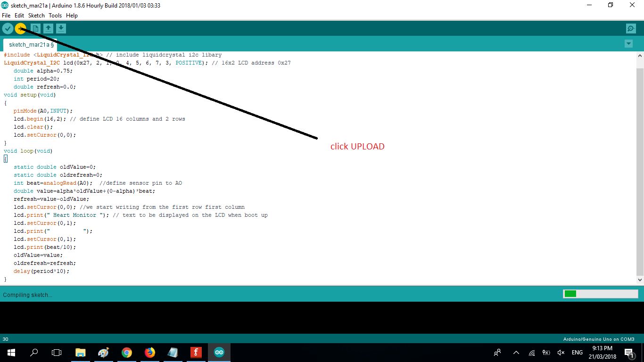Click the 'lcd.clear();' code line
This screenshot has height=362, width=644.
[33, 127]
